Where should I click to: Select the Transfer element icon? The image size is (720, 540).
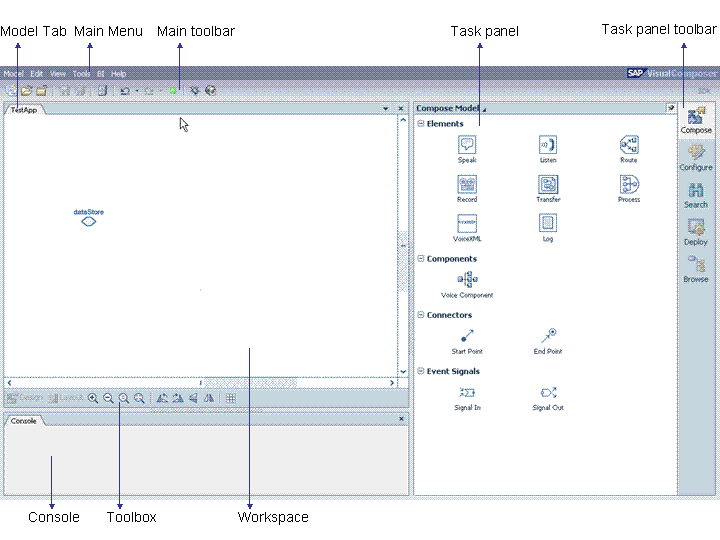click(x=548, y=184)
